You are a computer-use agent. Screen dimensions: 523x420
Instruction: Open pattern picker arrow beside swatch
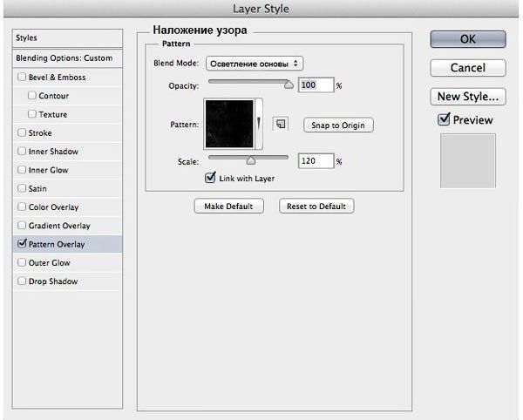pyautogui.click(x=260, y=125)
